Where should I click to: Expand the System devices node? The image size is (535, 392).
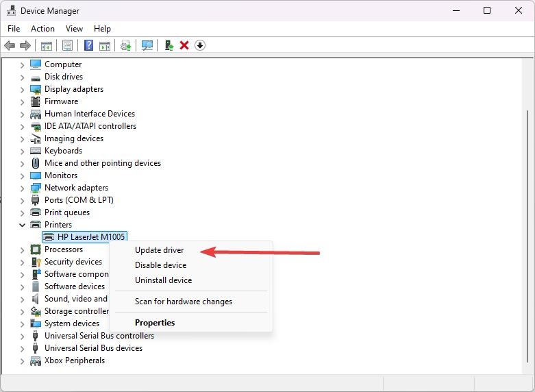22,323
